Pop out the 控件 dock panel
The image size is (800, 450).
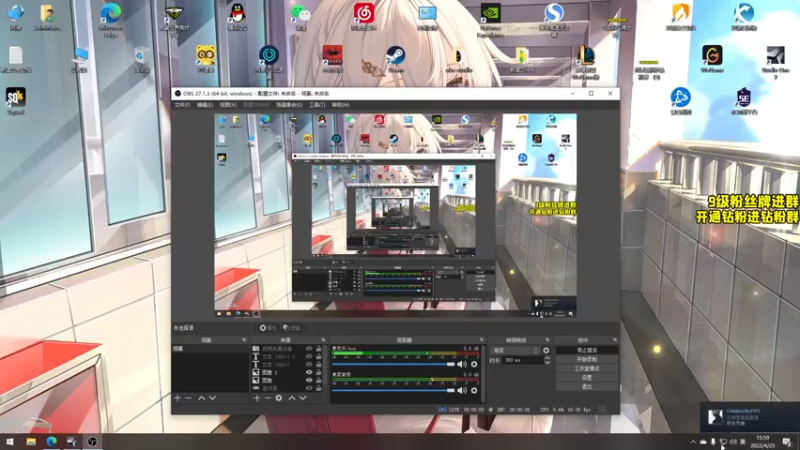point(615,340)
